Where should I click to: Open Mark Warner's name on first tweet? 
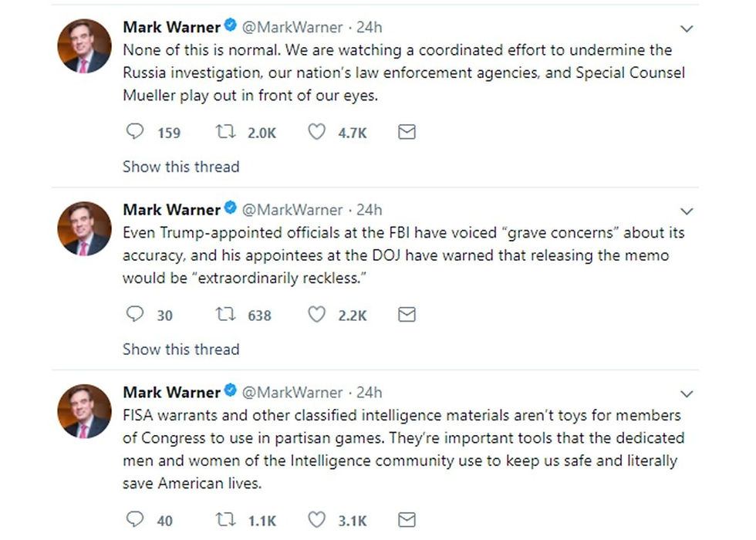click(171, 27)
